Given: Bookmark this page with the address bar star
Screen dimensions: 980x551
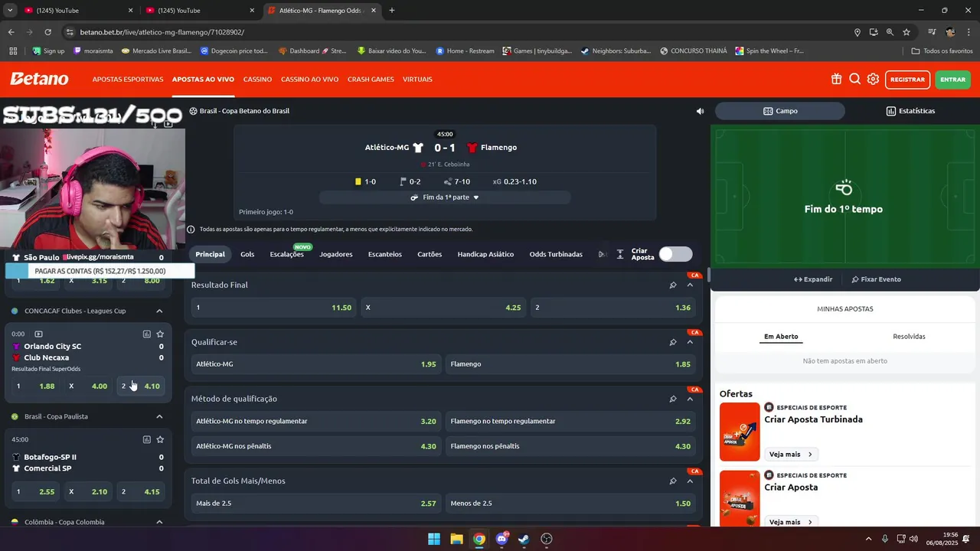Looking at the screenshot, I should (x=906, y=32).
